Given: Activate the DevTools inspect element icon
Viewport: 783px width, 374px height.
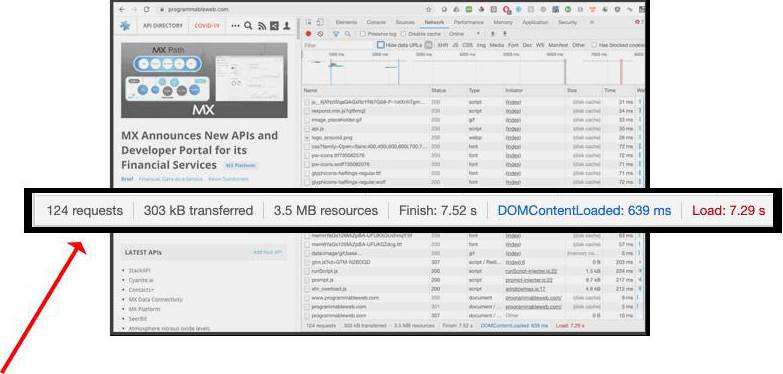Looking at the screenshot, I should (x=309, y=22).
